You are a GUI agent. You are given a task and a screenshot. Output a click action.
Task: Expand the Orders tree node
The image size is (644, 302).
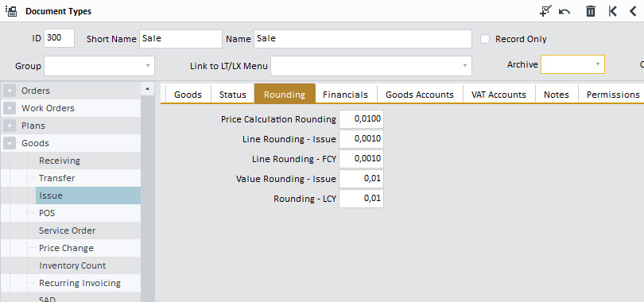click(x=10, y=91)
